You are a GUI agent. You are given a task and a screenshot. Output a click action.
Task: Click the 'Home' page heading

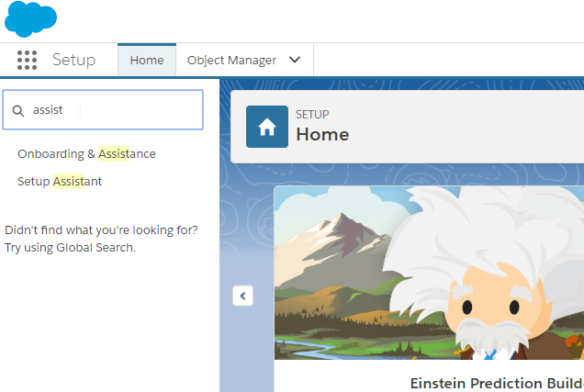pyautogui.click(x=322, y=134)
